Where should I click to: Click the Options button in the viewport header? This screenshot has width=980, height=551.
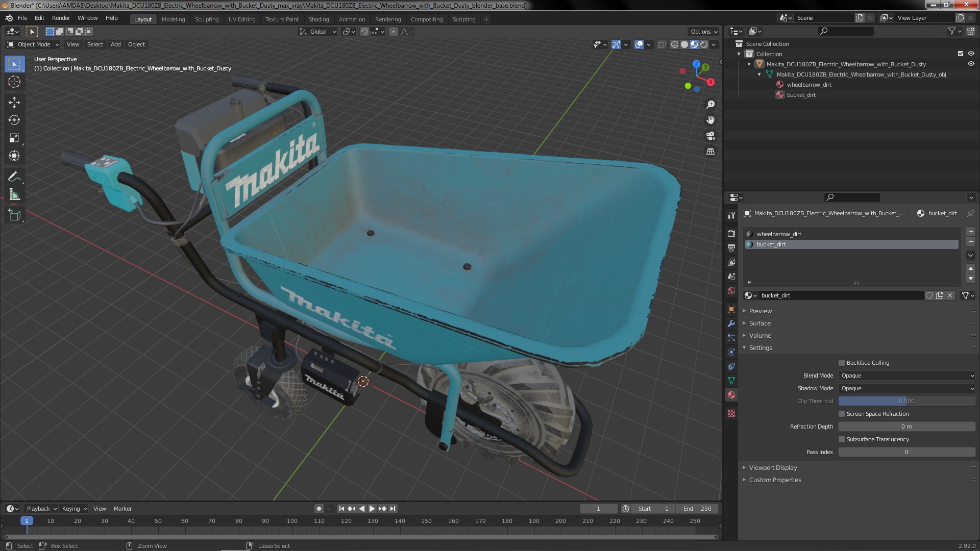click(x=703, y=32)
